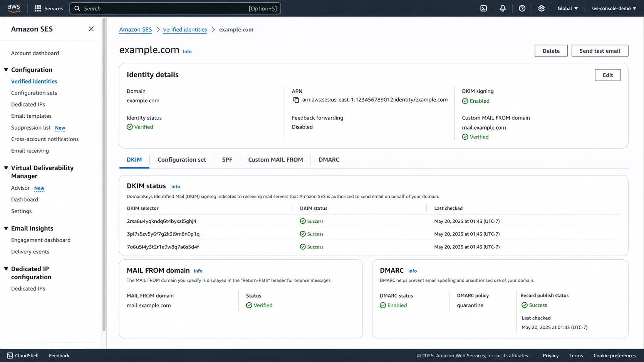Open Dedicated IPs under Dedicated IP configuration
This screenshot has width=644, height=362.
(28, 289)
